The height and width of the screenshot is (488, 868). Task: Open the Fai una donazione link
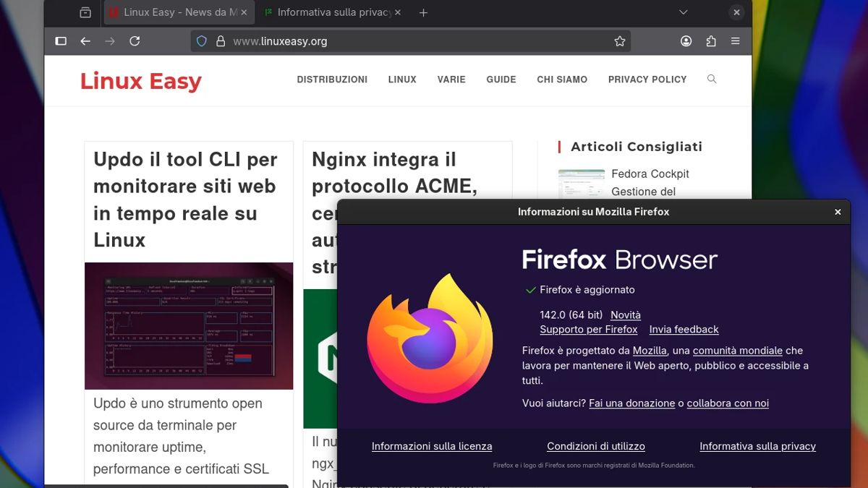pyautogui.click(x=631, y=403)
